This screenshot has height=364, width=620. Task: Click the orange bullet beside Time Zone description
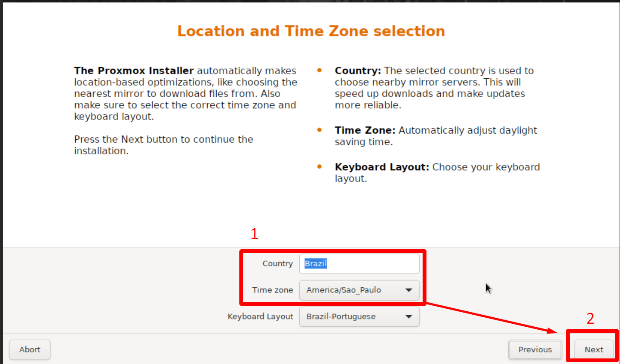point(319,130)
